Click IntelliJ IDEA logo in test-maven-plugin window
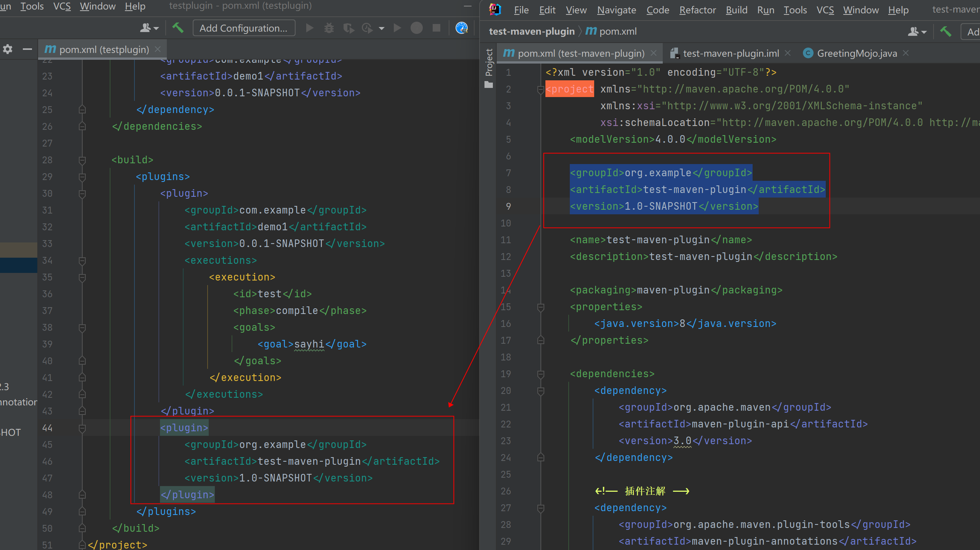 point(495,10)
